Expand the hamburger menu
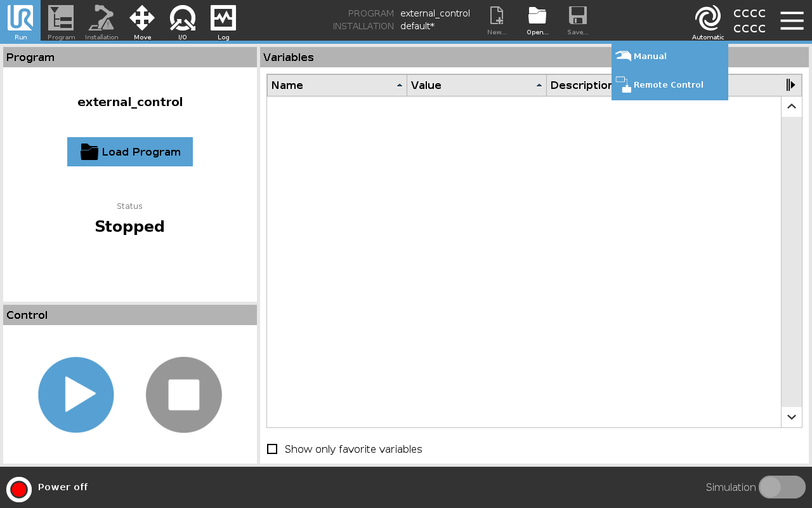Image resolution: width=812 pixels, height=508 pixels. coord(792,20)
